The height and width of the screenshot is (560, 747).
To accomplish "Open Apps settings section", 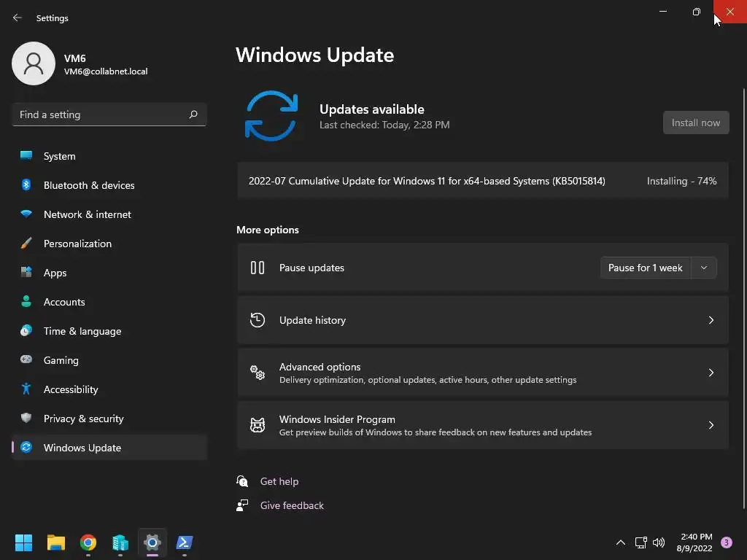I will point(109,273).
